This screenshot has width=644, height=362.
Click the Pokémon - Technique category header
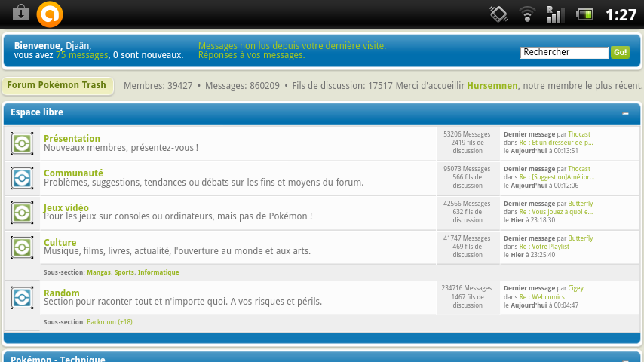tap(58, 359)
